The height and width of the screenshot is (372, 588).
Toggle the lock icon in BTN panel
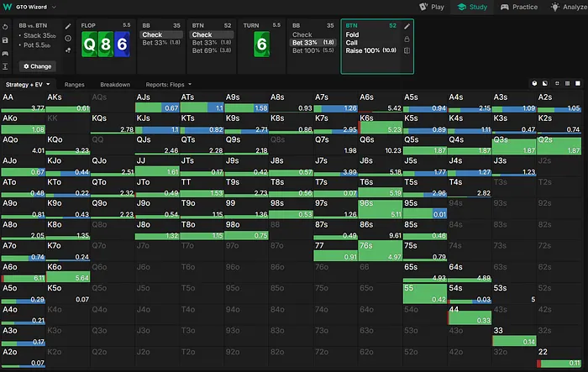click(407, 39)
